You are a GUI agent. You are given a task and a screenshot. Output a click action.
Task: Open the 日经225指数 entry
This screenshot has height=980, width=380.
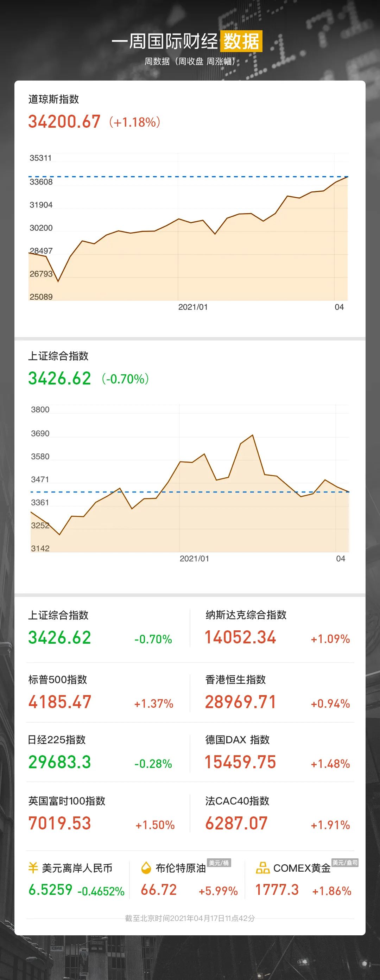tap(57, 739)
